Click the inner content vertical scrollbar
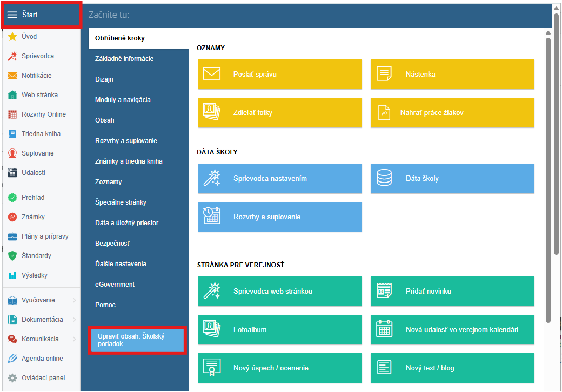This screenshot has width=562, height=392. [x=548, y=179]
